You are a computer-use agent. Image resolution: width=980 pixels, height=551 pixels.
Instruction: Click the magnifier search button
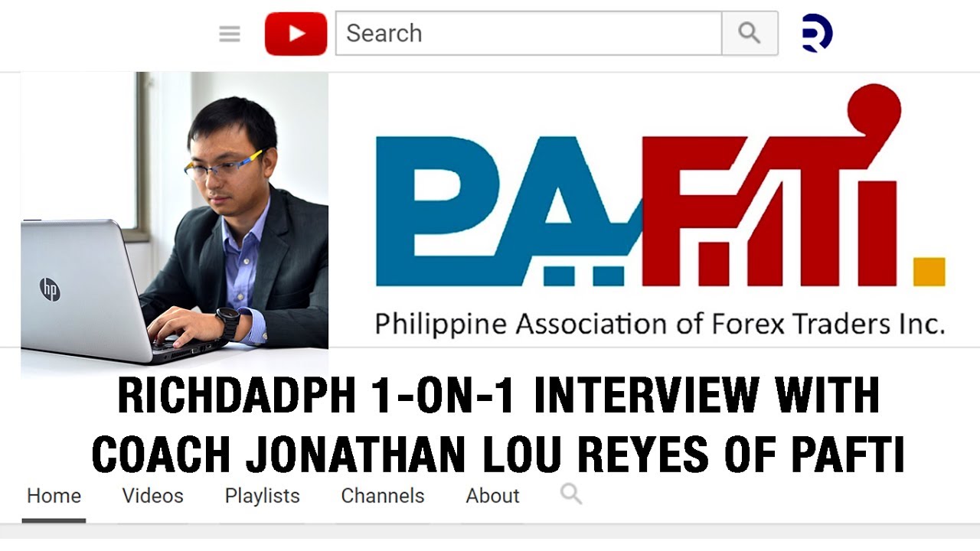click(x=750, y=33)
